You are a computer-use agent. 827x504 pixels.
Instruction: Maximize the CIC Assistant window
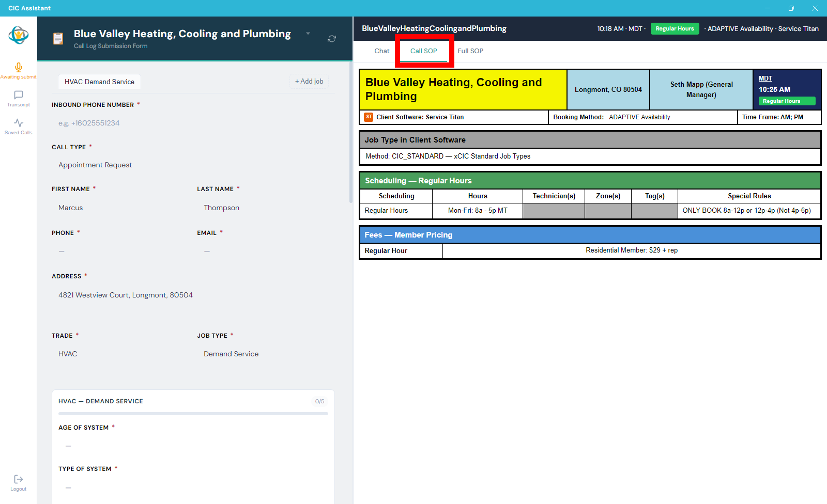791,8
